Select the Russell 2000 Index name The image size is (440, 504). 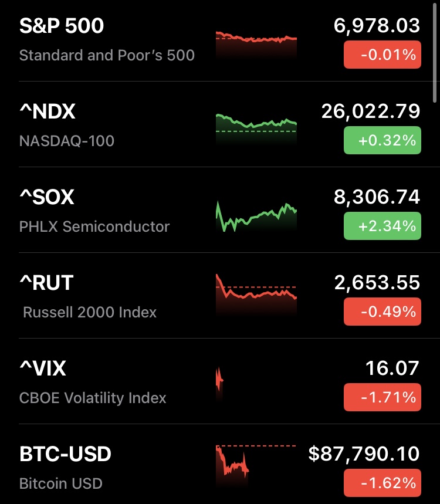pos(90,312)
